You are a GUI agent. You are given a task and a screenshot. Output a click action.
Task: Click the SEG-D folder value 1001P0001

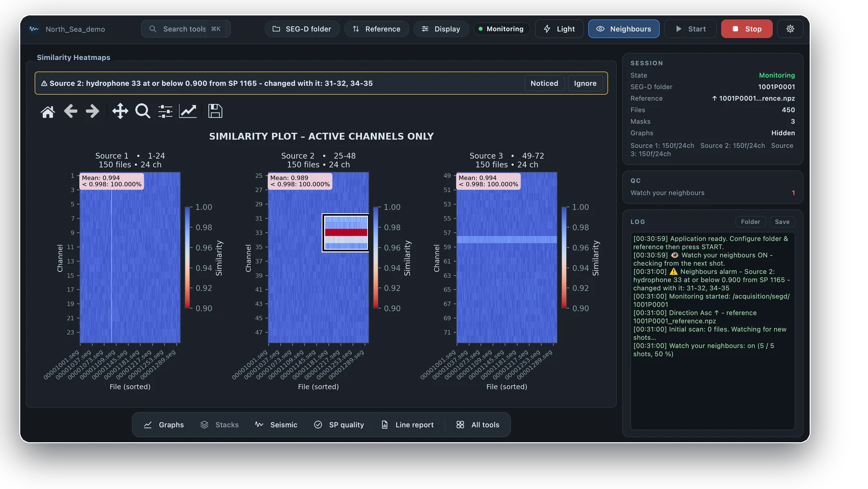point(776,87)
